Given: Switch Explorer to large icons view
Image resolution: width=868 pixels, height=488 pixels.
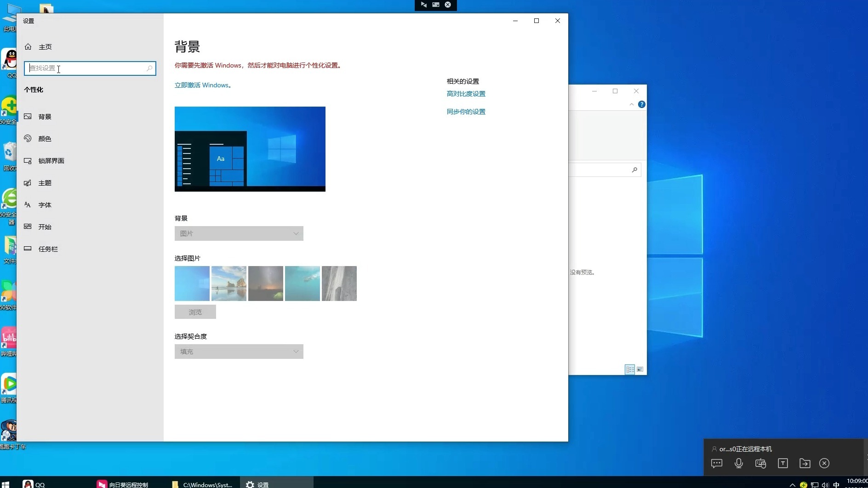Looking at the screenshot, I should [640, 369].
